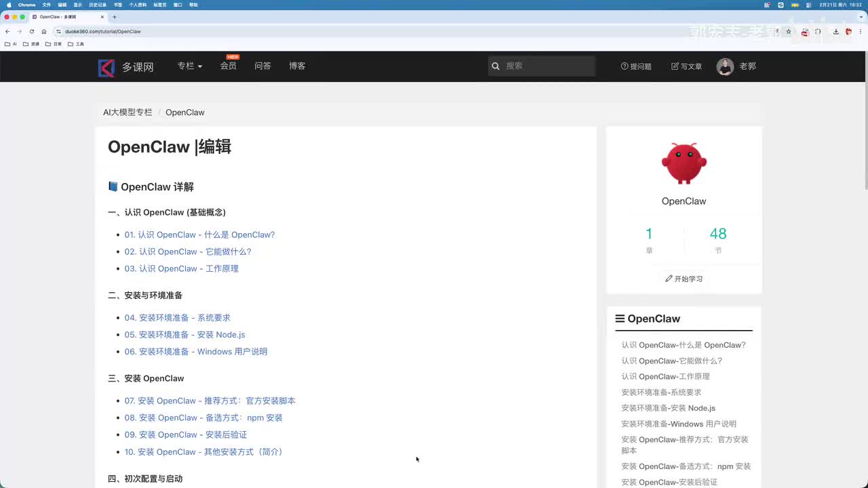The height and width of the screenshot is (488, 868).
Task: Select sidebar item 推荐方式：官方安装脚本
Action: click(x=685, y=445)
